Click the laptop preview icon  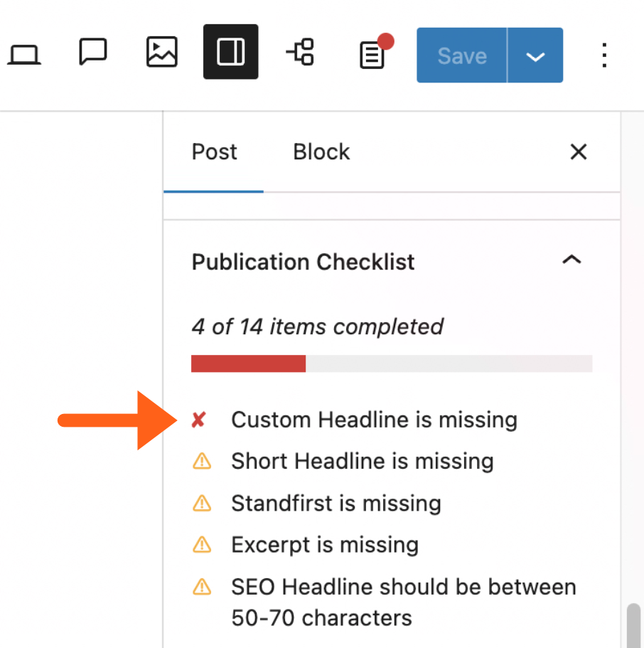point(24,54)
